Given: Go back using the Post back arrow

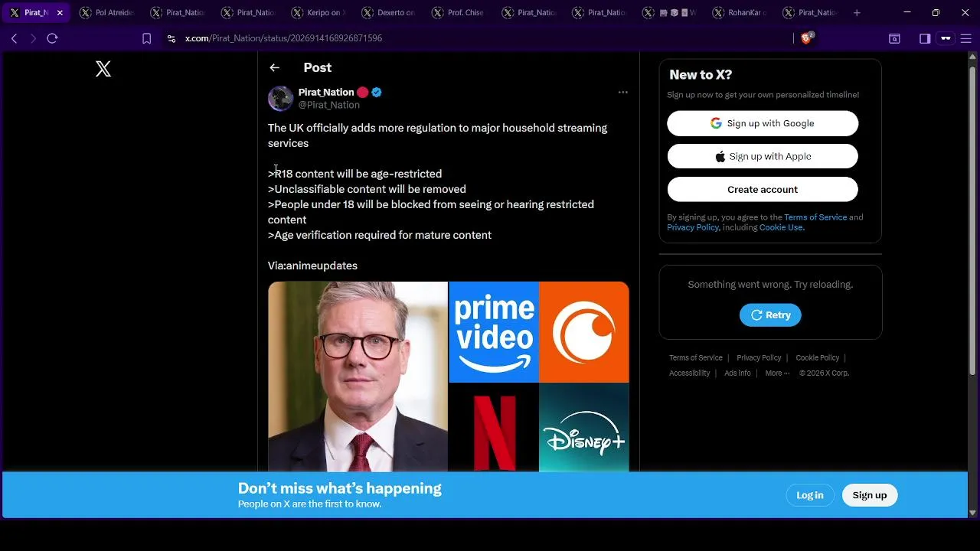Looking at the screenshot, I should (x=274, y=67).
